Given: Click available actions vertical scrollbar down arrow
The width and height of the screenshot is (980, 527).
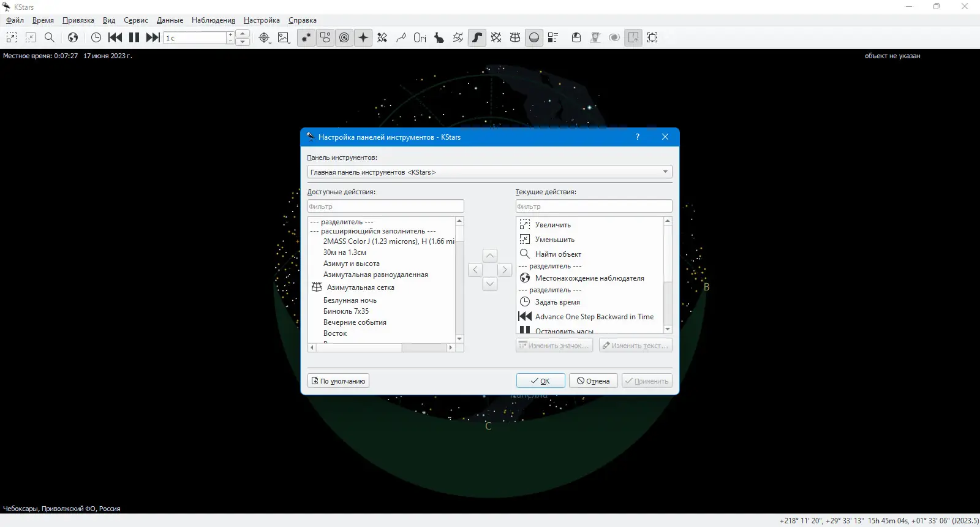Looking at the screenshot, I should [459, 339].
